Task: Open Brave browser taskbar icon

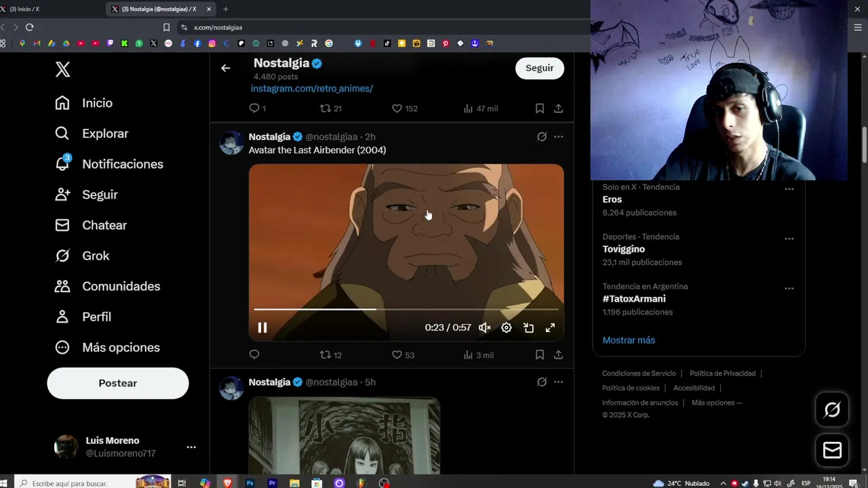Action: tap(227, 483)
